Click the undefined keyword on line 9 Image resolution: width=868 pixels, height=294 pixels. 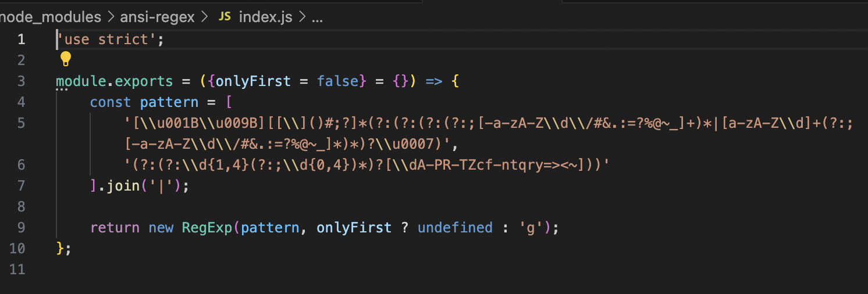tap(455, 227)
